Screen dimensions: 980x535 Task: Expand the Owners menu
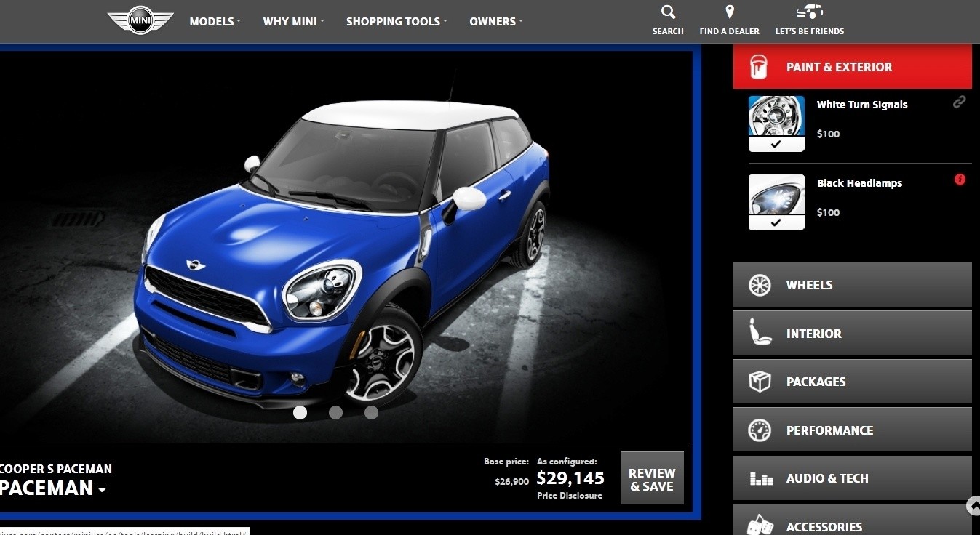[x=496, y=21]
